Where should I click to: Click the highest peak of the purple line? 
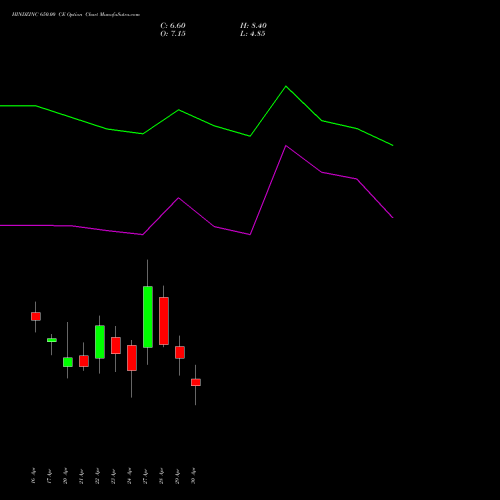coord(286,146)
